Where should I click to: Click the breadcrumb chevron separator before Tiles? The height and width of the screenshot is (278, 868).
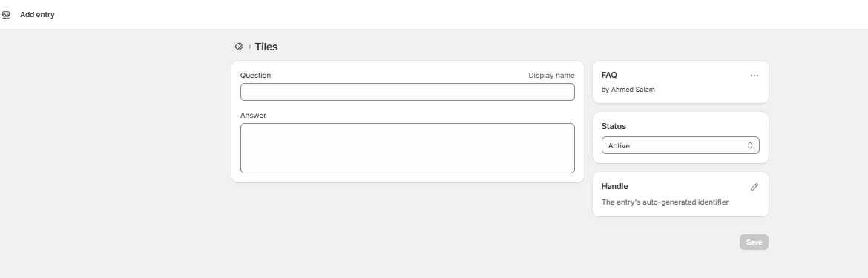(250, 47)
